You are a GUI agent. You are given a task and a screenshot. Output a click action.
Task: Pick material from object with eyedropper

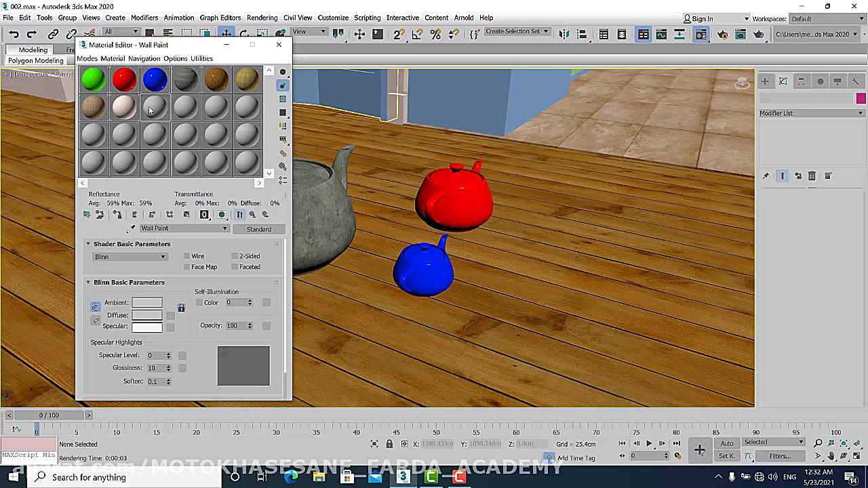(131, 229)
